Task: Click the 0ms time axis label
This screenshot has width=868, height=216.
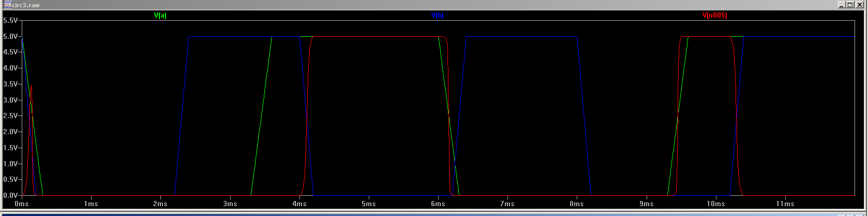Action: coord(22,204)
